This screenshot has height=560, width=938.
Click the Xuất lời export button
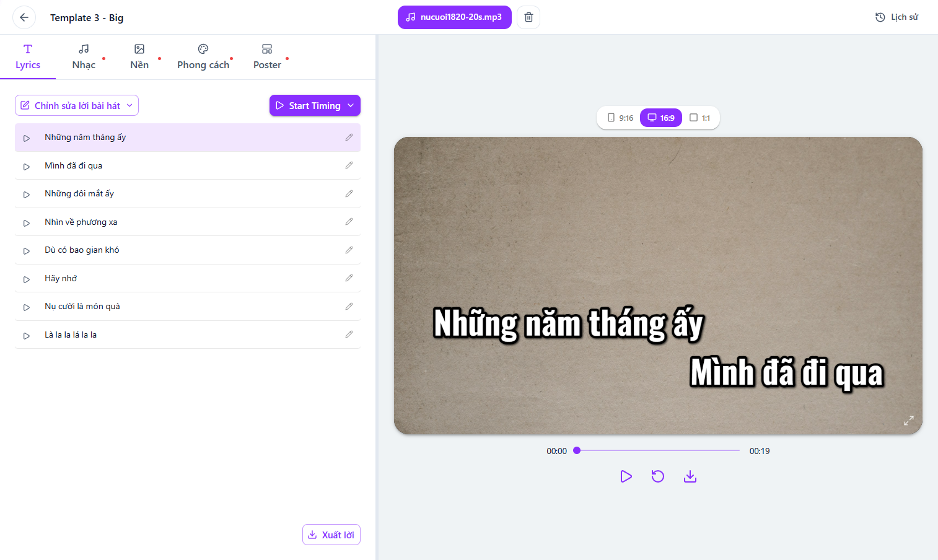coord(331,535)
